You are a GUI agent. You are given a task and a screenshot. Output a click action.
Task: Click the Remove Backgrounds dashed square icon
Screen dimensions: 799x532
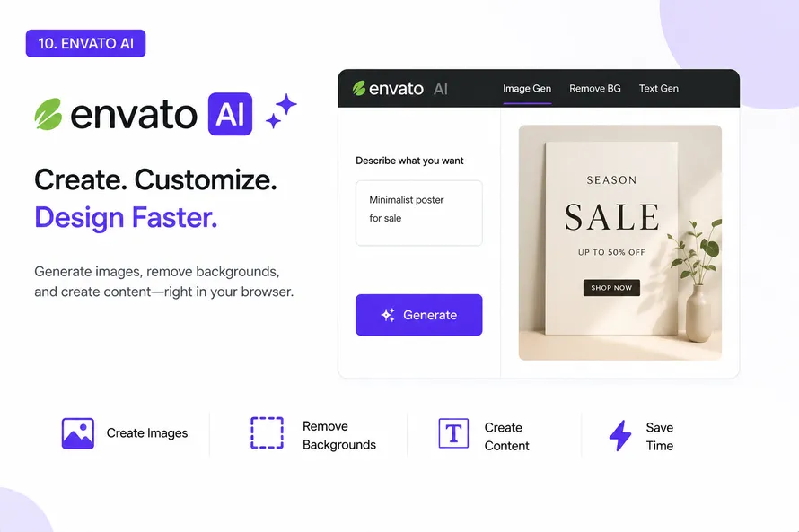[267, 432]
